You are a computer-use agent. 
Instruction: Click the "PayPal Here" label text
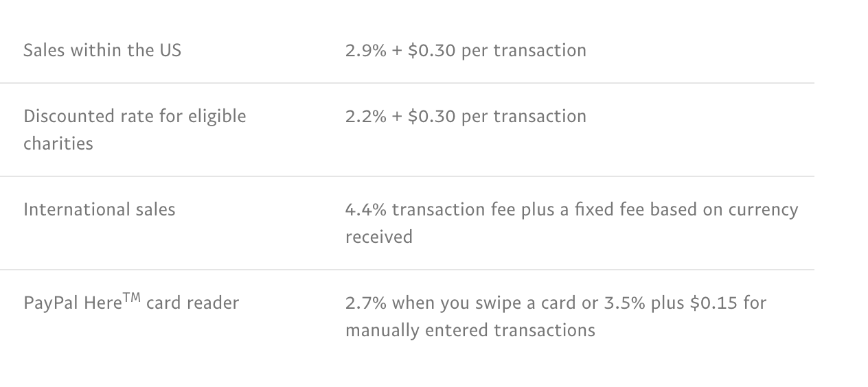(72, 303)
